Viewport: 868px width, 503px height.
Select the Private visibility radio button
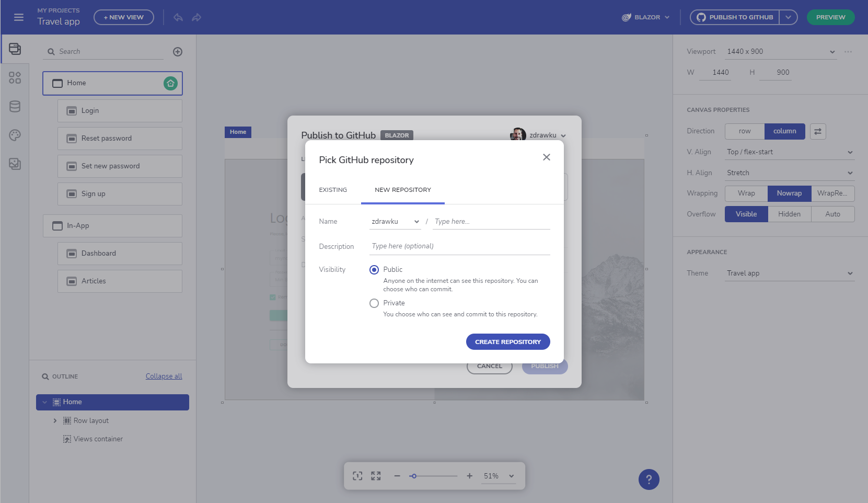374,303
